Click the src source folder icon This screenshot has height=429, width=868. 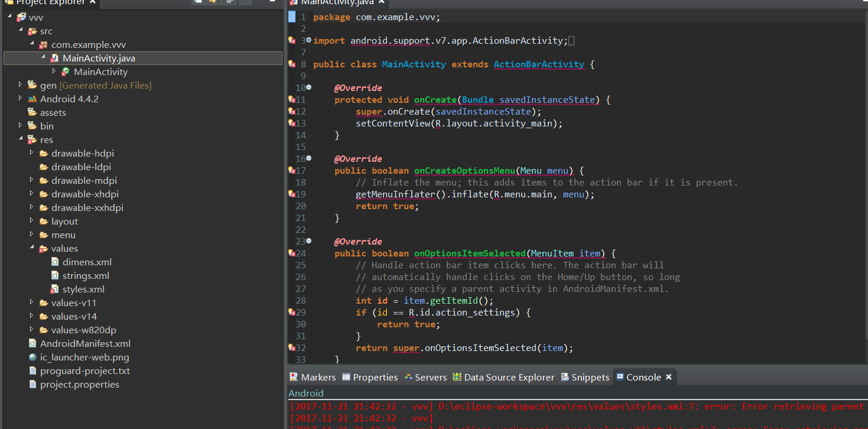[x=32, y=31]
